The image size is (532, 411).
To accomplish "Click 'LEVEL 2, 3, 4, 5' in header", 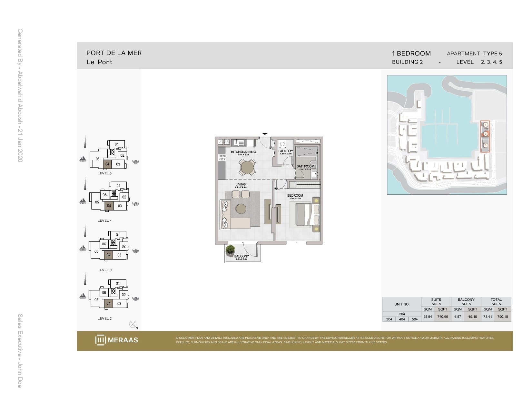I will click(479, 62).
